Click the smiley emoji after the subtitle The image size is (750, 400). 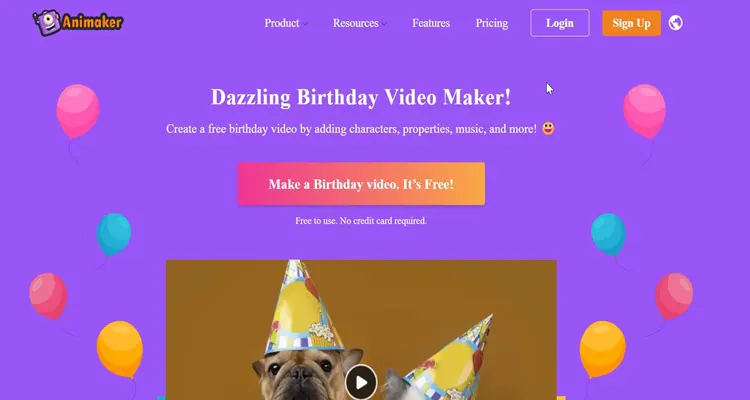(548, 128)
